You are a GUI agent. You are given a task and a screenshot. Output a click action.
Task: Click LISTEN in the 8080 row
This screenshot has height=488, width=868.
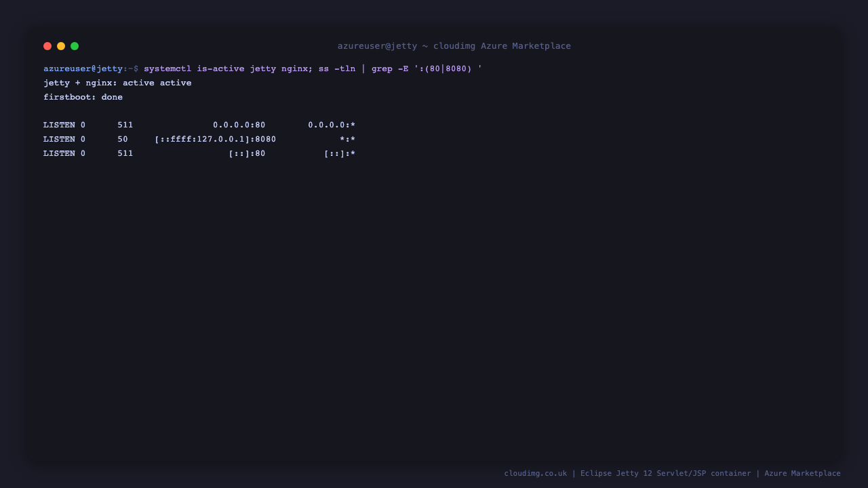pyautogui.click(x=59, y=140)
